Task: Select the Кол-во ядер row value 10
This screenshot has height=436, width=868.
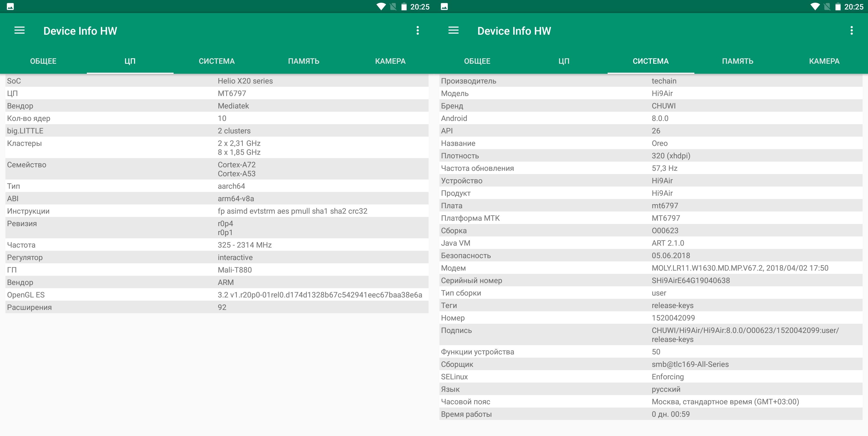Action: [222, 118]
